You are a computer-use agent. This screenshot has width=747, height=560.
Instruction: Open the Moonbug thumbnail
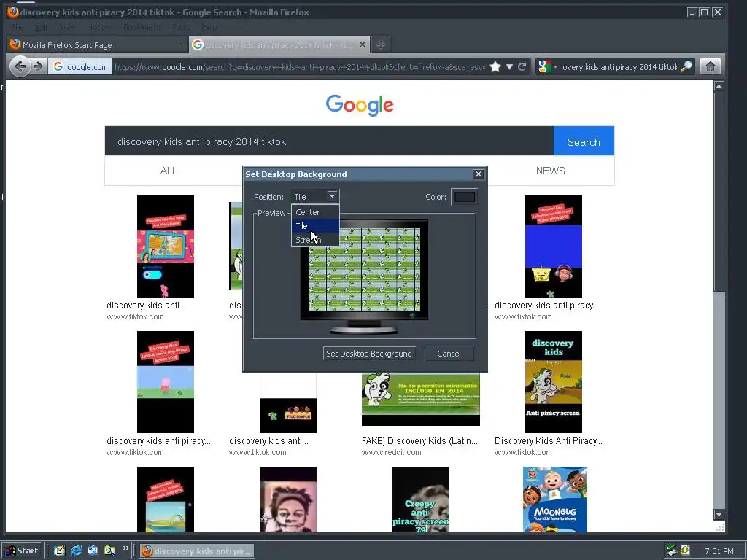[555, 499]
